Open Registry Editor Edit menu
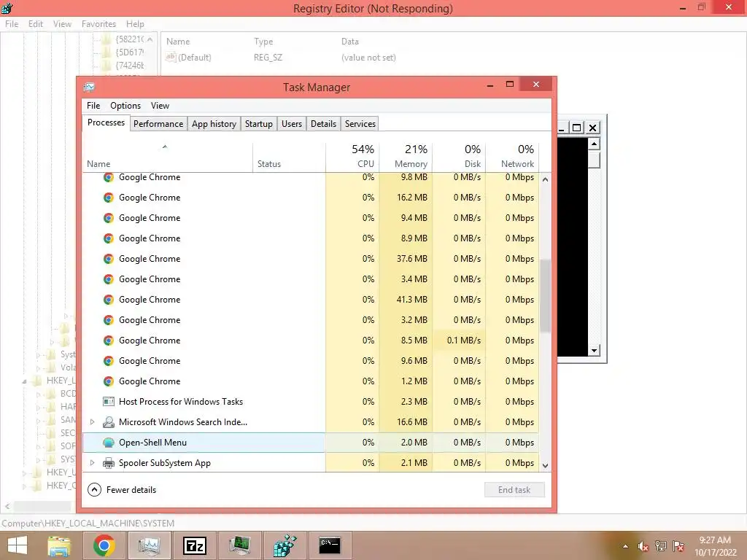This screenshot has height=560, width=747. point(36,24)
